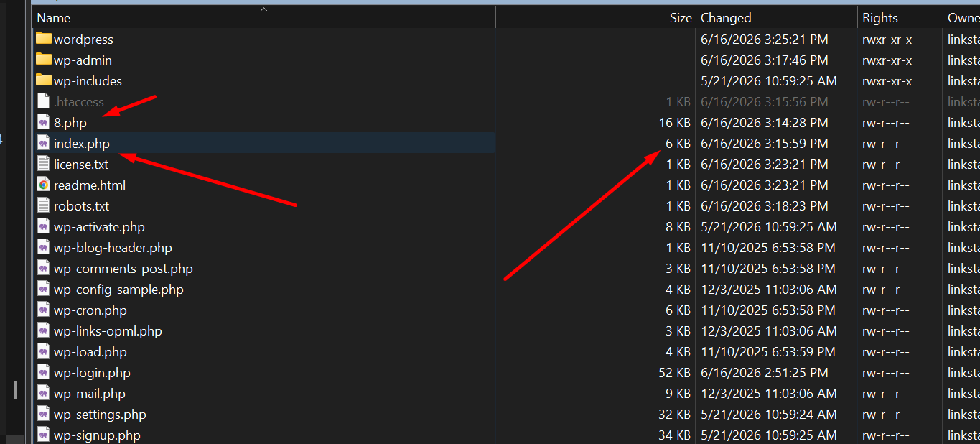The height and width of the screenshot is (444, 980).
Task: Select the file name .htaccess
Action: tap(79, 102)
